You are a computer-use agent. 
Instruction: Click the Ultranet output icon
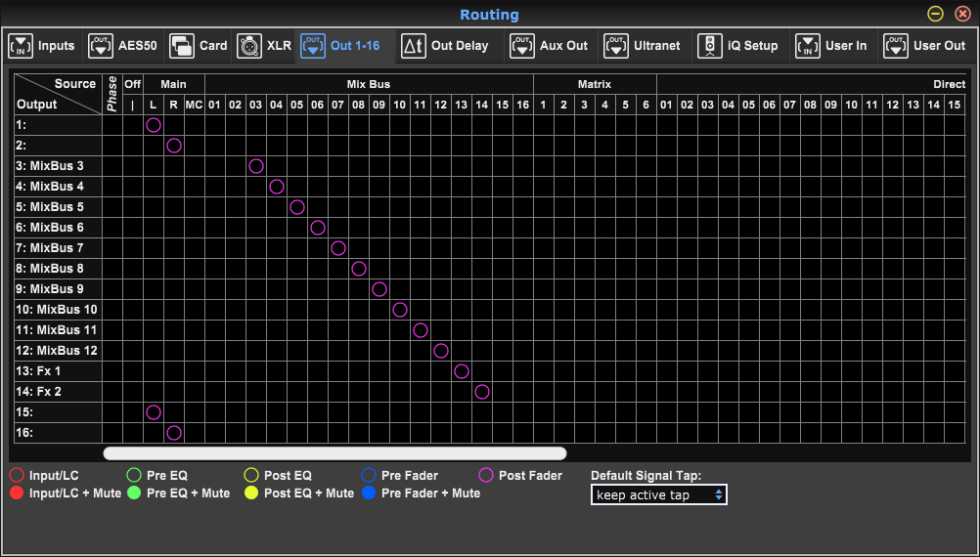point(616,46)
